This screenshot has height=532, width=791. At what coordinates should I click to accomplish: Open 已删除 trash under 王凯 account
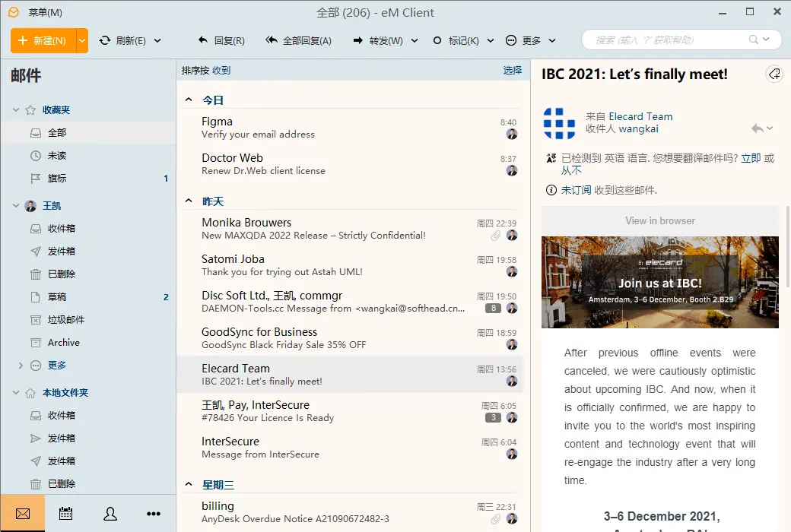click(88, 274)
